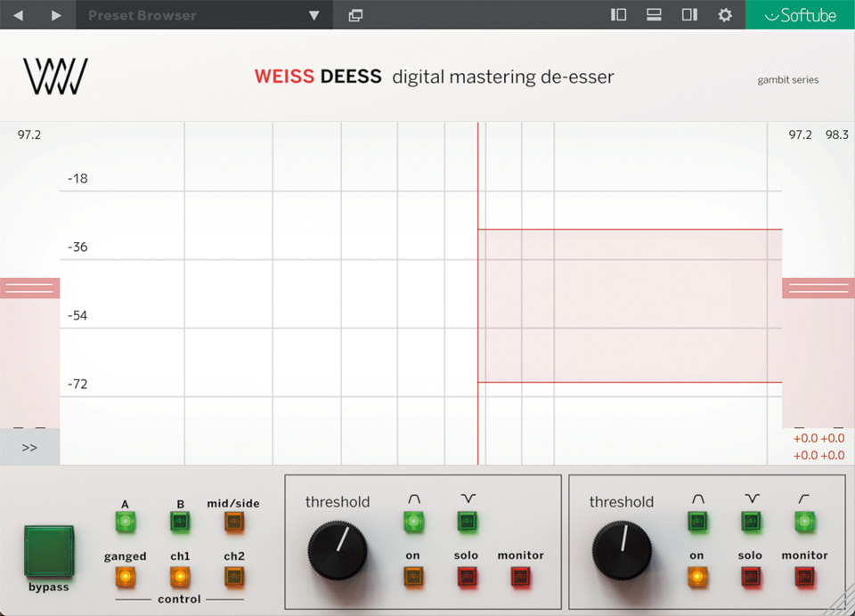The height and width of the screenshot is (616, 855).
Task: Solo the first de-esser band
Action: [x=468, y=577]
